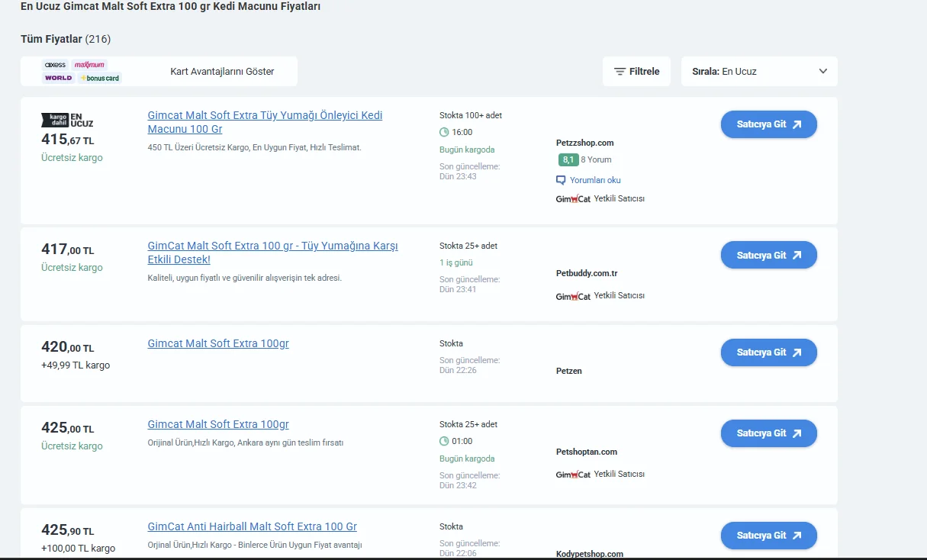Click the World card logo

tap(59, 78)
